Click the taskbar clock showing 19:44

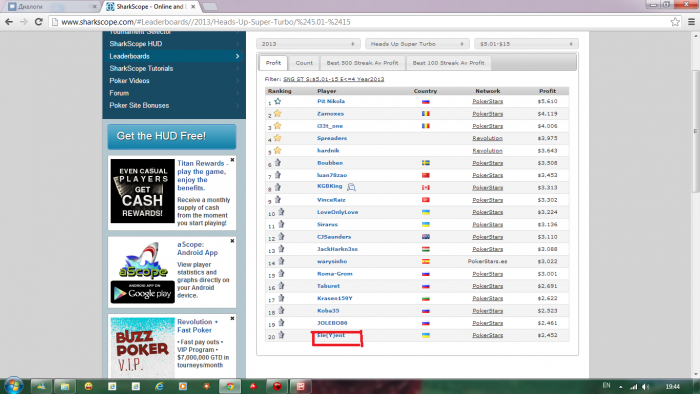[673, 386]
